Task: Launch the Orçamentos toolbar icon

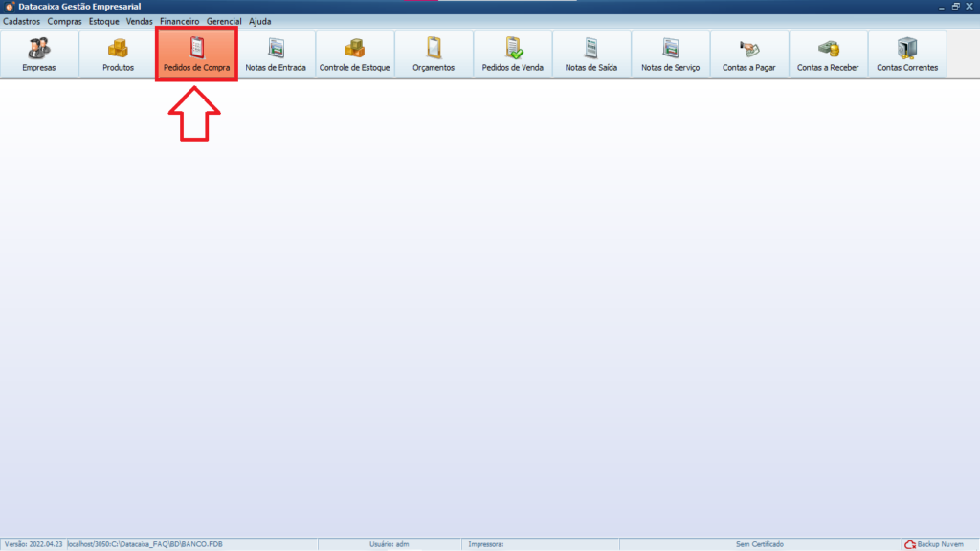Action: 434,55
